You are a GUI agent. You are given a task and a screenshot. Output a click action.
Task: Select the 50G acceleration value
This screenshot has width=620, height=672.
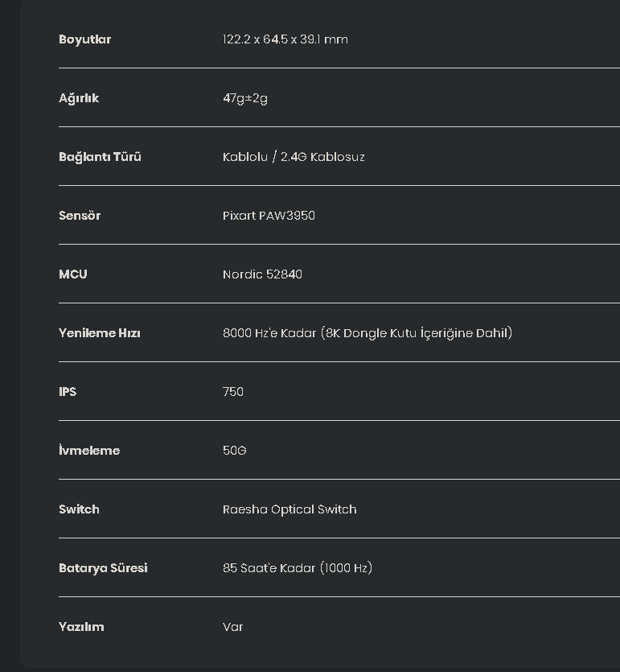tap(235, 451)
